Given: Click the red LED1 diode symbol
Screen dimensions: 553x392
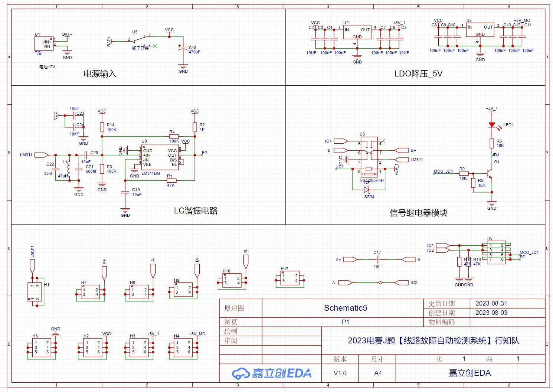Looking at the screenshot, I should tap(492, 125).
